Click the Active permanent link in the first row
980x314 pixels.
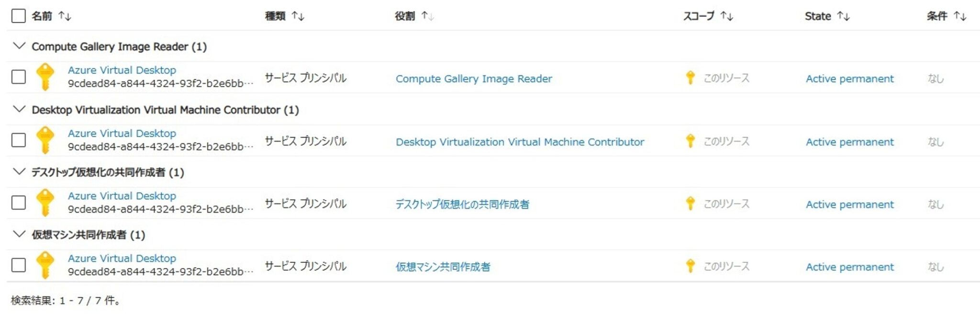tap(850, 78)
